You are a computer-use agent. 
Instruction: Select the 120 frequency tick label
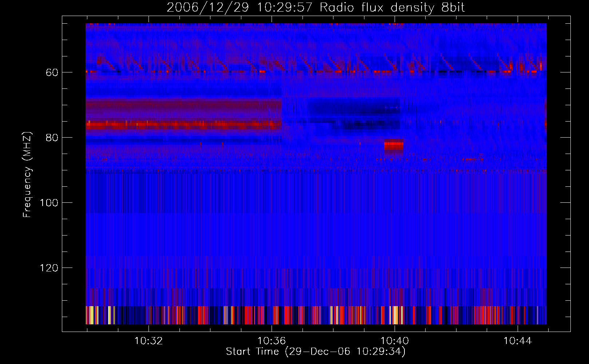49,268
